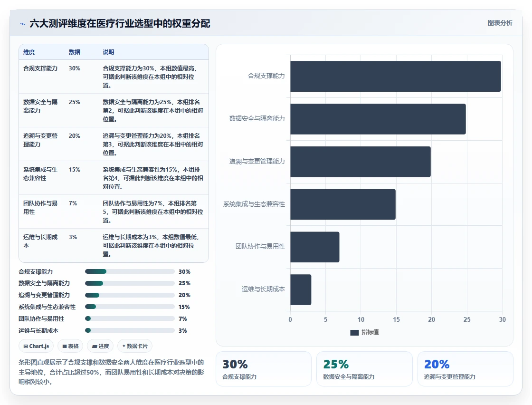Click the description starting 运维与长期成本为3%
532x405 pixels.
(152, 245)
